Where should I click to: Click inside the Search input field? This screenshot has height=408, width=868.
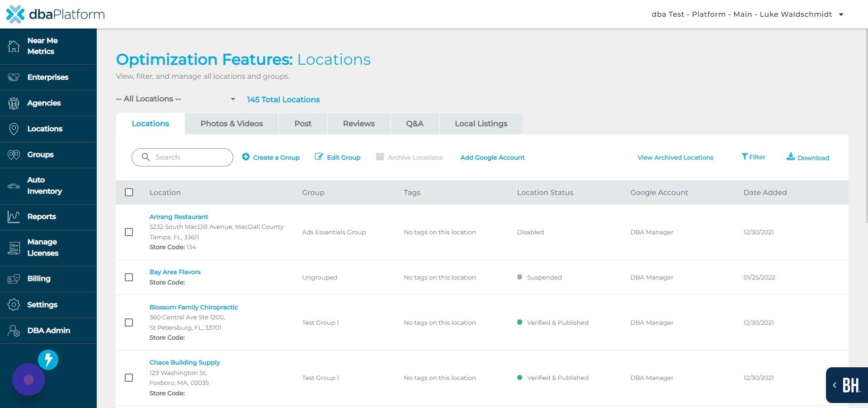coord(182,157)
